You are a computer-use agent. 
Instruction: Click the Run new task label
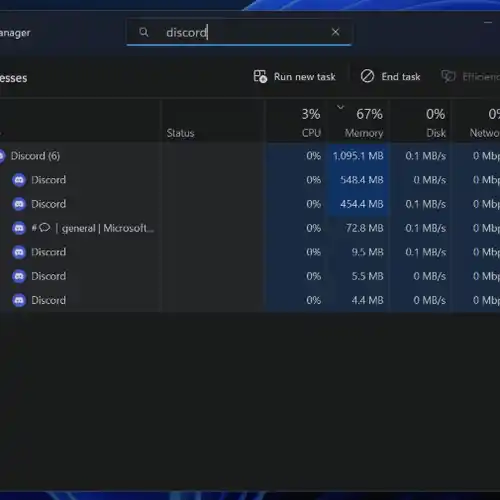tap(304, 77)
